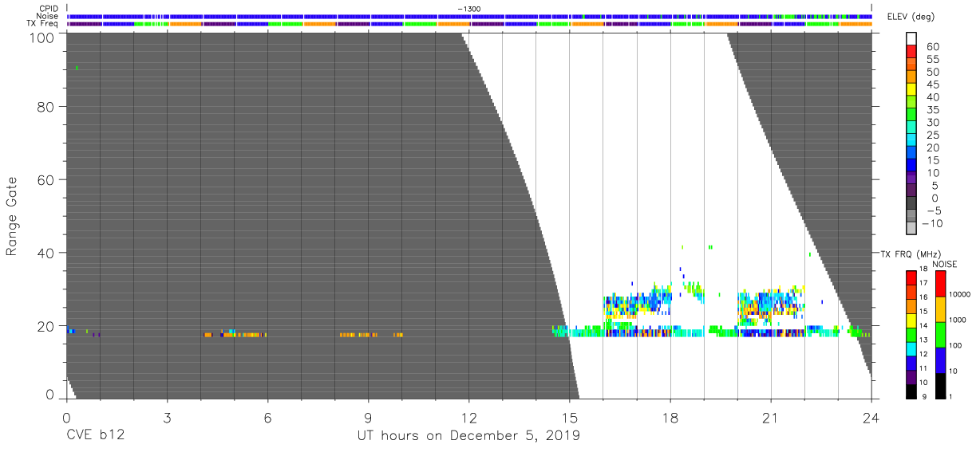Click the x-axis tick label '3'
Screen dimensions: 980x452
(167, 418)
